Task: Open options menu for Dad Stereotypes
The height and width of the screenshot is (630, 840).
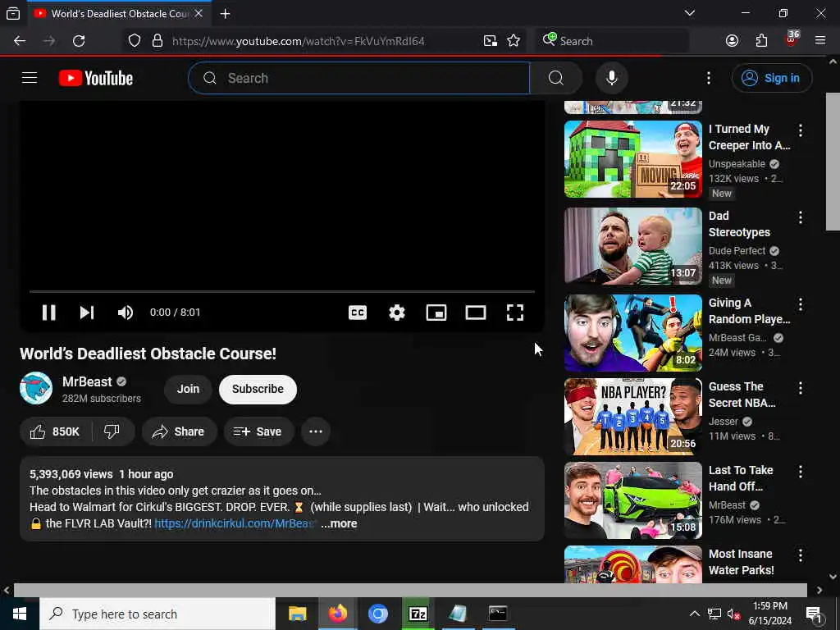Action: coord(801,217)
